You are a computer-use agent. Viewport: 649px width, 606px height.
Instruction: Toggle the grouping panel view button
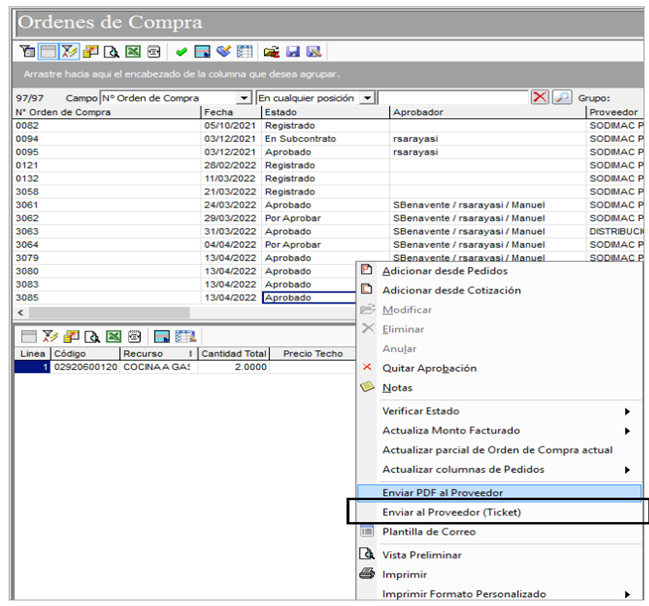point(48,52)
